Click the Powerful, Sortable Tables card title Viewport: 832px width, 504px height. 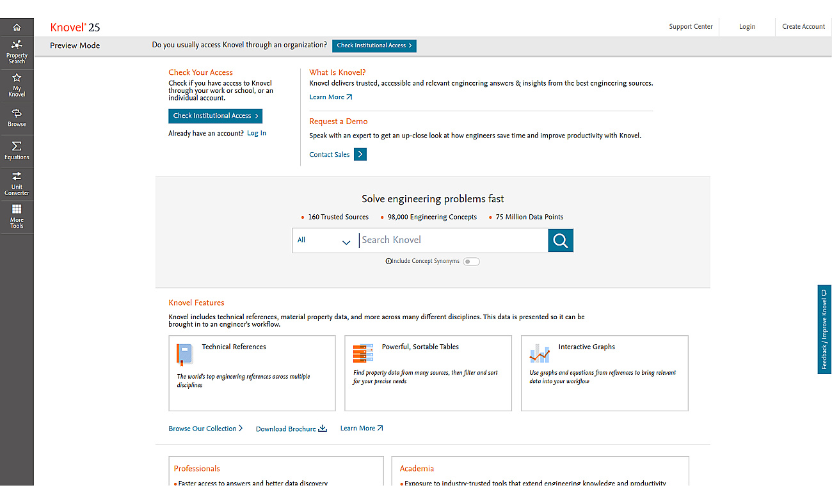[420, 347]
